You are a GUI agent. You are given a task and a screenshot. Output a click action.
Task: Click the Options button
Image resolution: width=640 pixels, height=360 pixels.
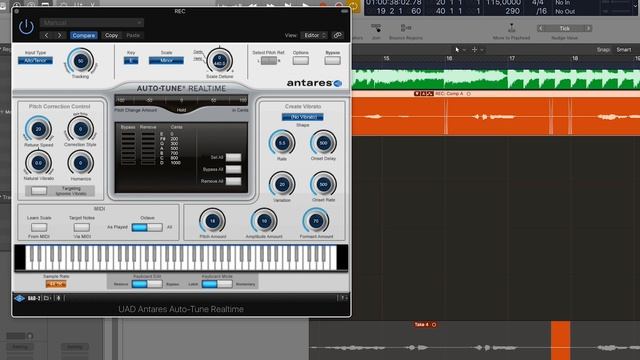coord(300,60)
